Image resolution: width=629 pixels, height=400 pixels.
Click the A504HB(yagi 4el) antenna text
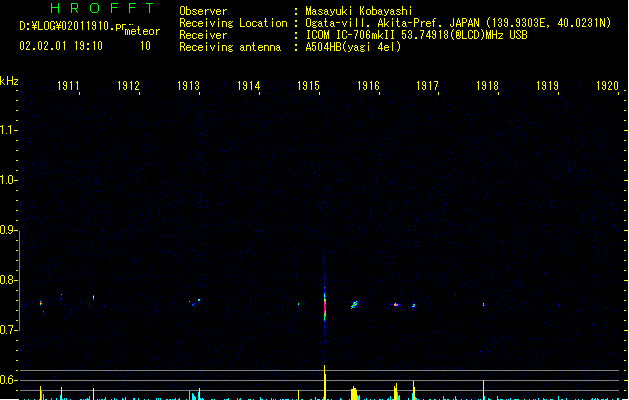point(353,47)
